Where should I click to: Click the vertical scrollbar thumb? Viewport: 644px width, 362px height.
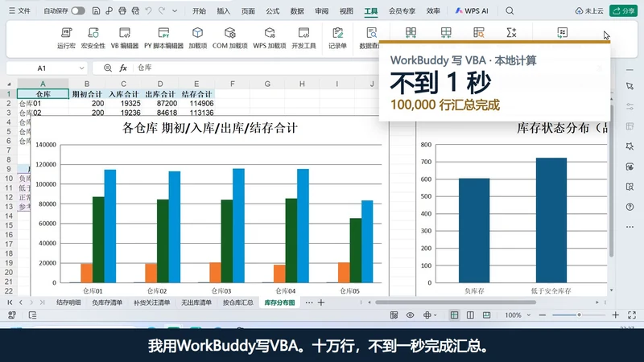coord(611,180)
